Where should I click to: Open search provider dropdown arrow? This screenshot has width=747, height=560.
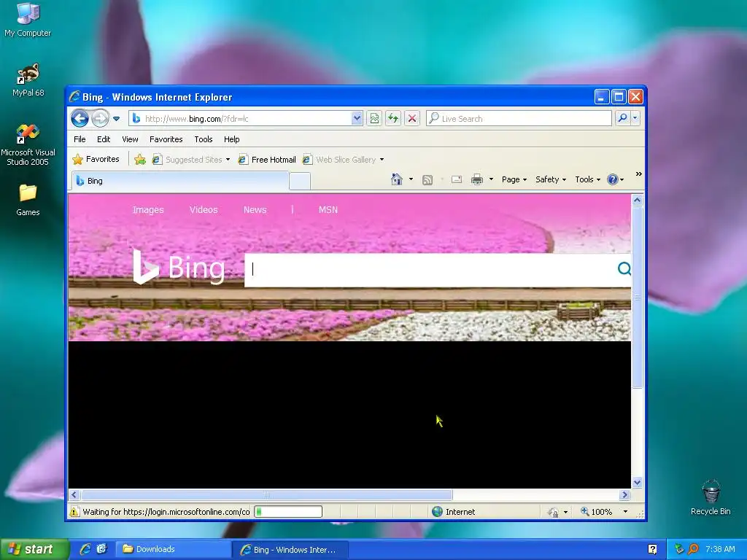(x=635, y=118)
